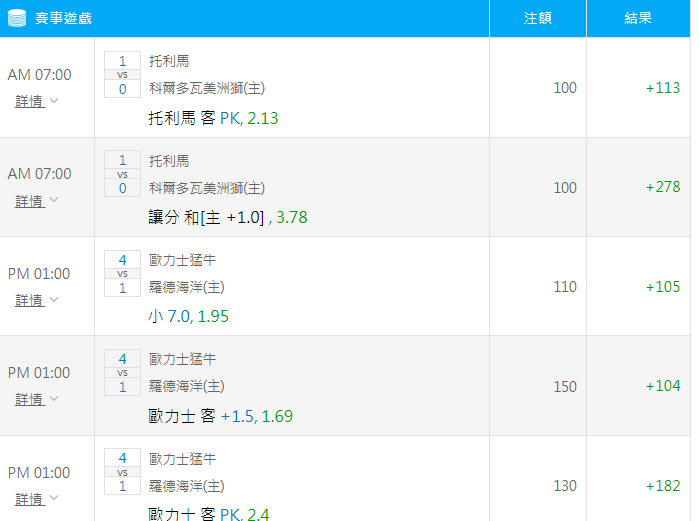Click the stadium icon beside 賽事遊戲
Image resolution: width=699 pixels, height=521 pixels.
(x=17, y=18)
